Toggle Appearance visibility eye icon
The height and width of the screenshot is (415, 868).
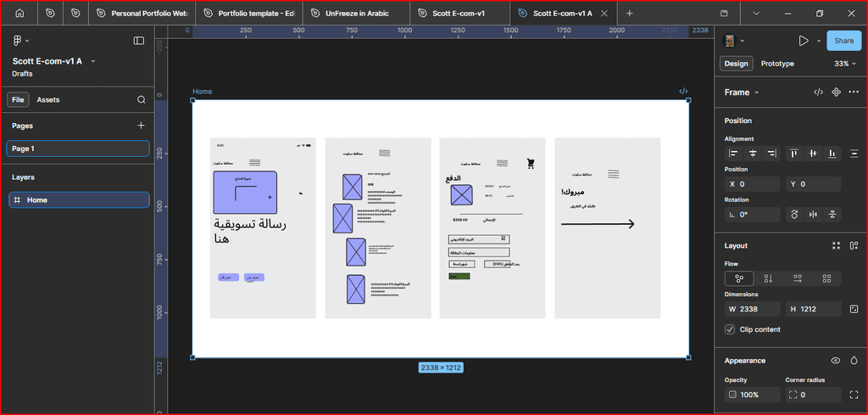(x=836, y=361)
